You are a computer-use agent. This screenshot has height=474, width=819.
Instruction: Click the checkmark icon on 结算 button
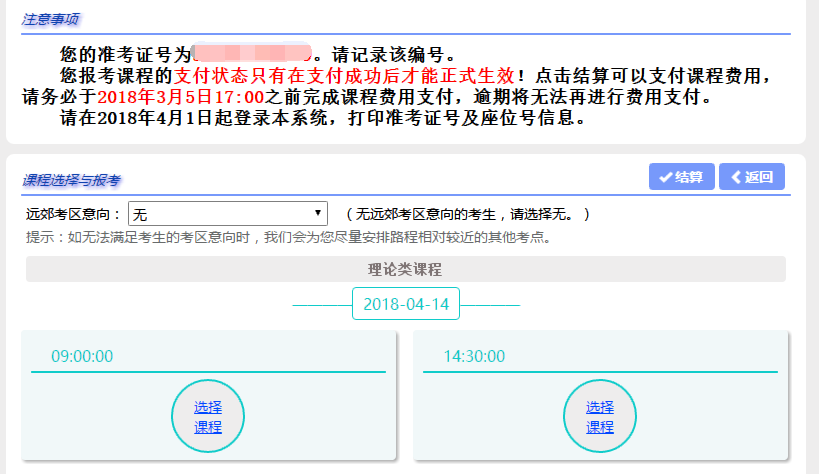tap(665, 177)
